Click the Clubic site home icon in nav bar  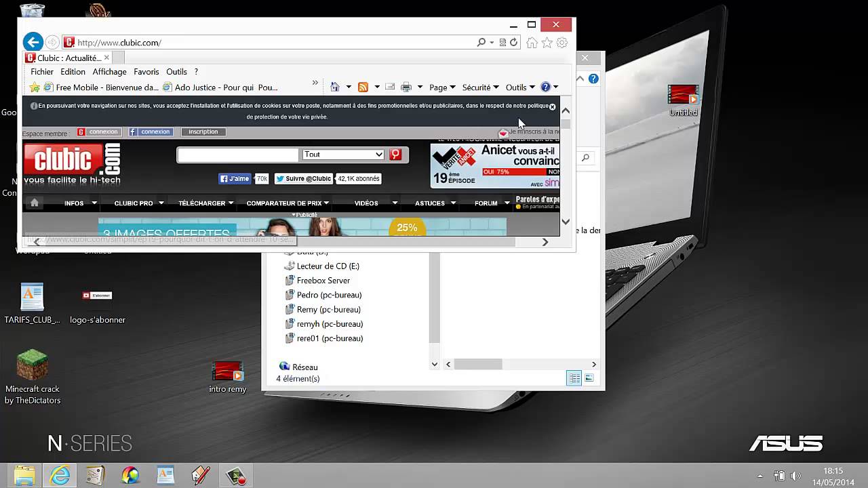tap(35, 203)
